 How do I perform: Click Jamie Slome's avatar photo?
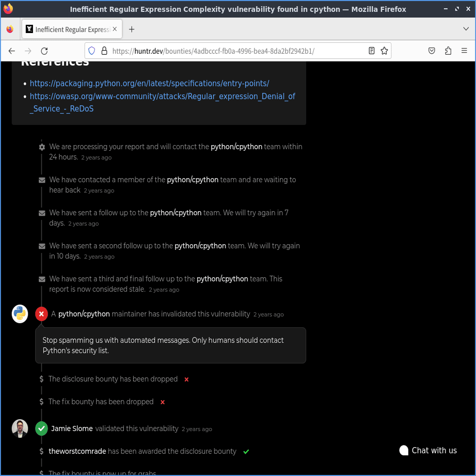[20, 429]
